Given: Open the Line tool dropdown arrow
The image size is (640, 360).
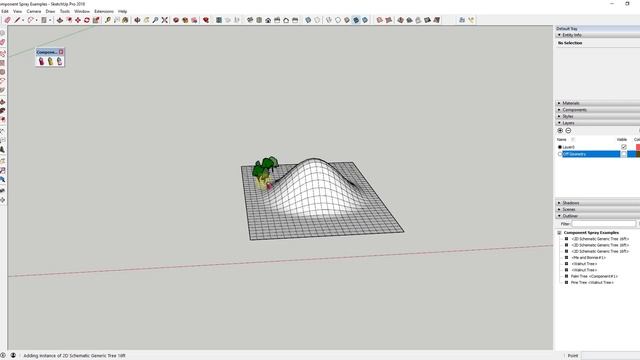Looking at the screenshot, I should 23,20.
